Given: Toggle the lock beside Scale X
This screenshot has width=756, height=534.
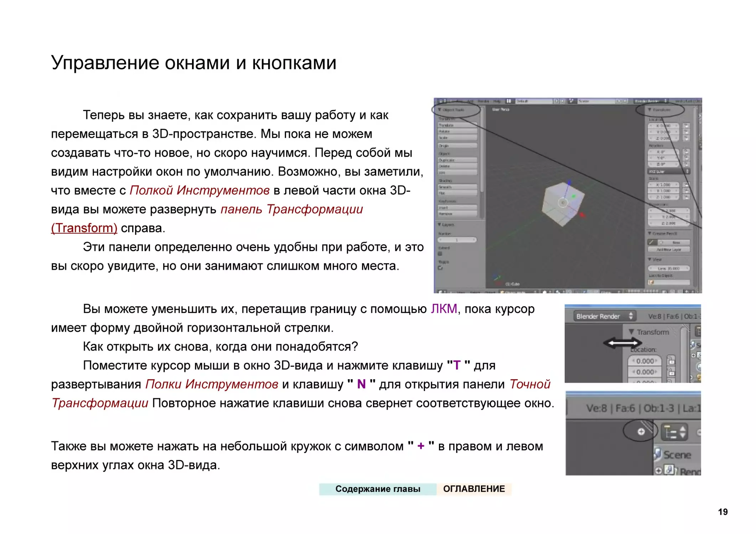Looking at the screenshot, I should tap(686, 184).
